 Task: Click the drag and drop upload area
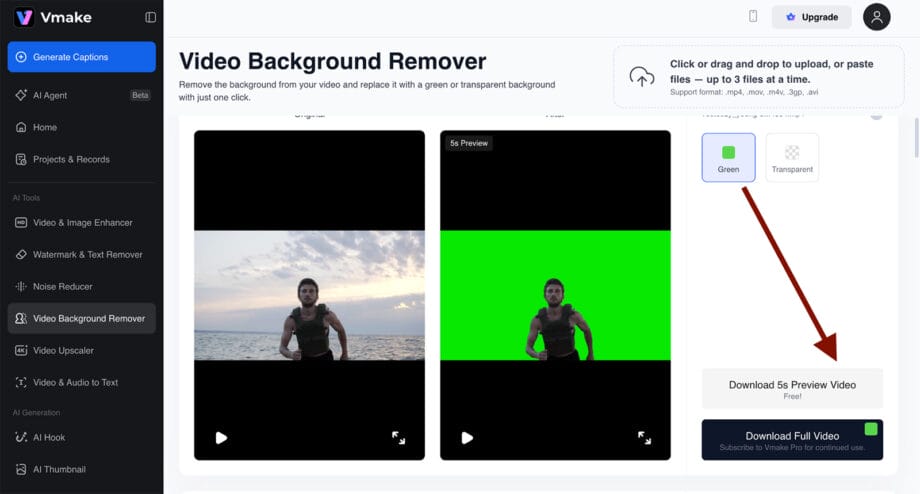(x=759, y=77)
